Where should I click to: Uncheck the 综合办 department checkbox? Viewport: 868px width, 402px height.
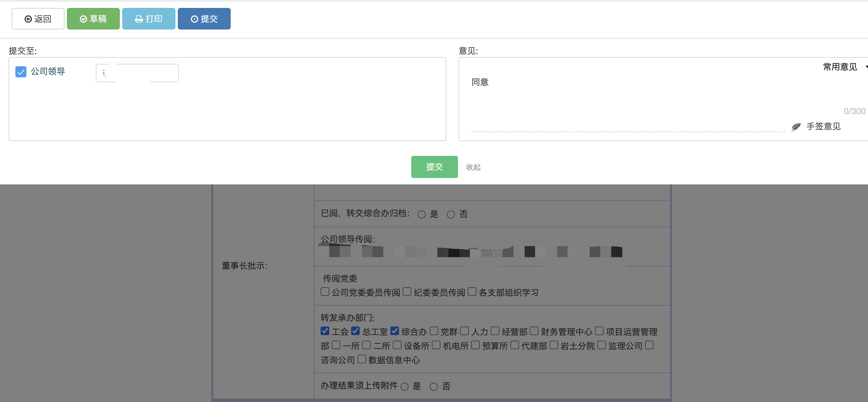395,331
